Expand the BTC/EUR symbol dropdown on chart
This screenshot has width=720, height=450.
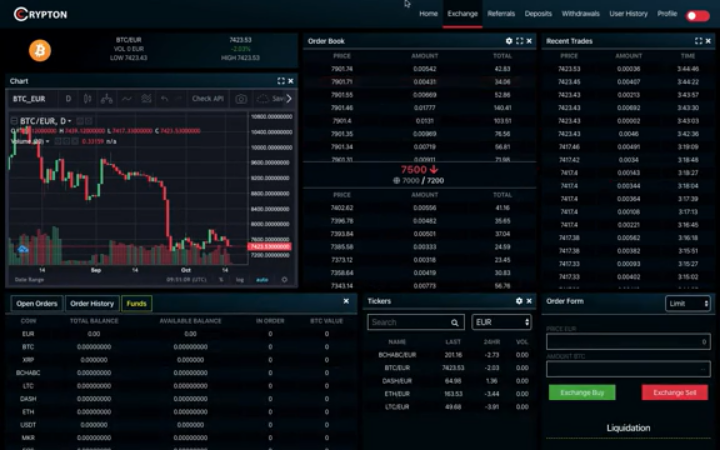pyautogui.click(x=66, y=121)
